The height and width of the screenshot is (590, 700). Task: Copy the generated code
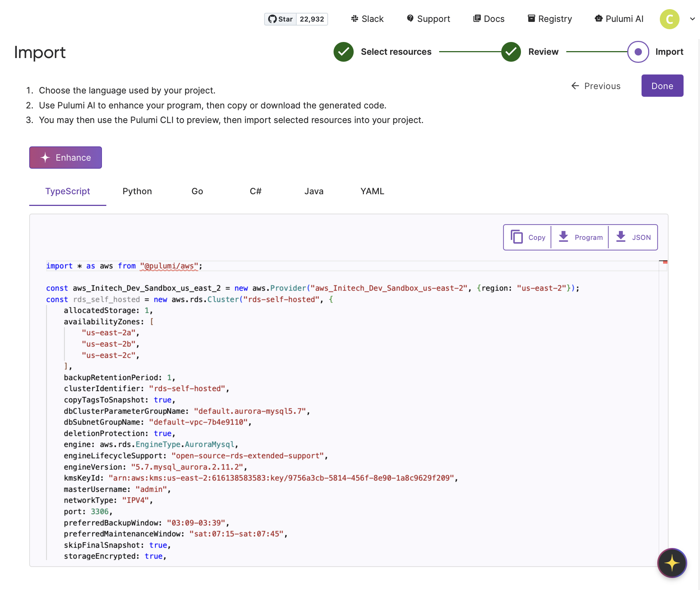[x=528, y=237]
